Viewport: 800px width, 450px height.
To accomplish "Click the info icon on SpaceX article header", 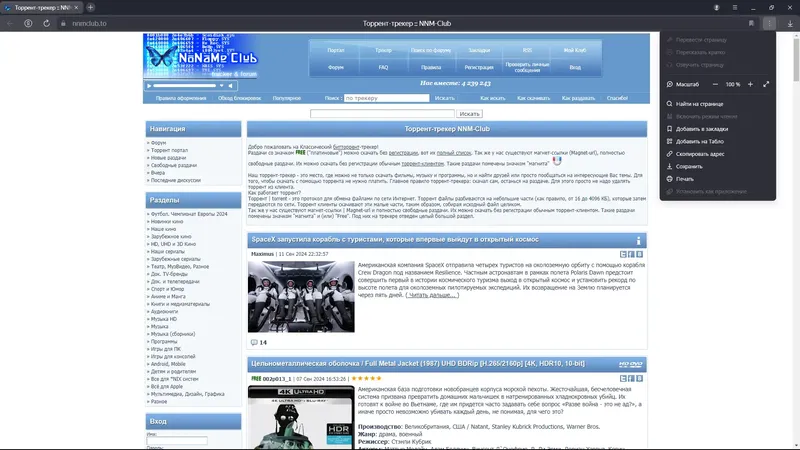I will point(638,240).
